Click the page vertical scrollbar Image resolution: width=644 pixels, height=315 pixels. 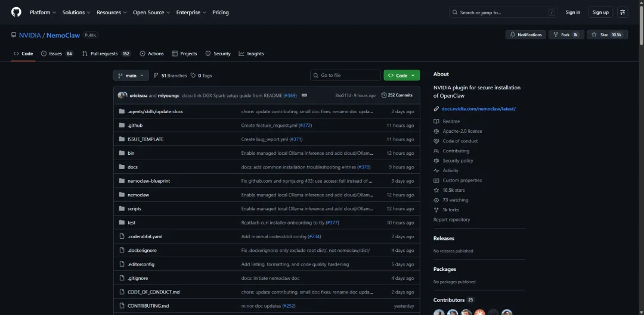coord(641,24)
